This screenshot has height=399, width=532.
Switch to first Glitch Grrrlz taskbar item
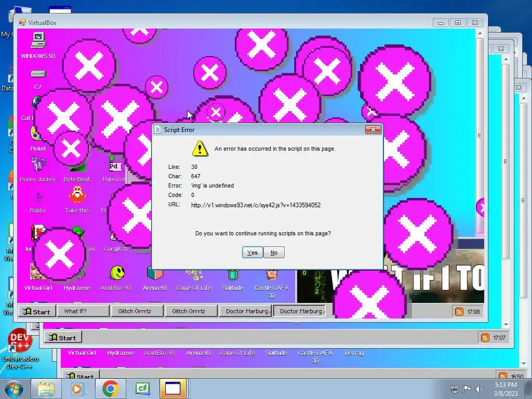137,311
